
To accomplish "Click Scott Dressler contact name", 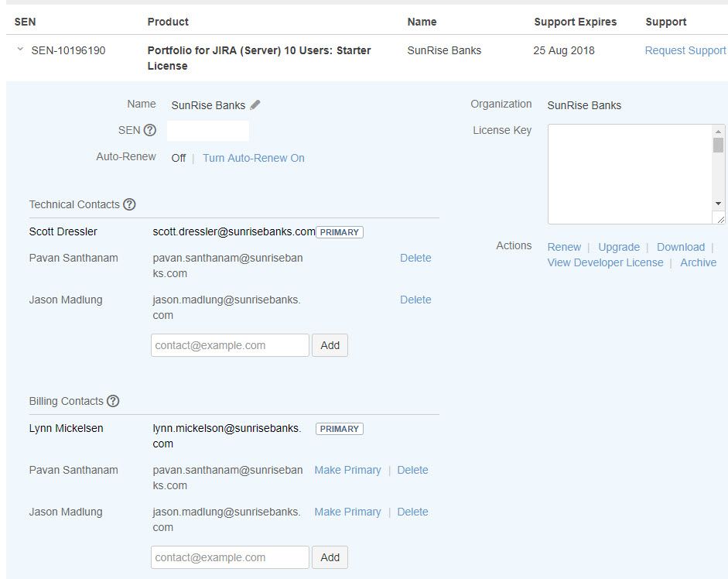I will [x=63, y=231].
